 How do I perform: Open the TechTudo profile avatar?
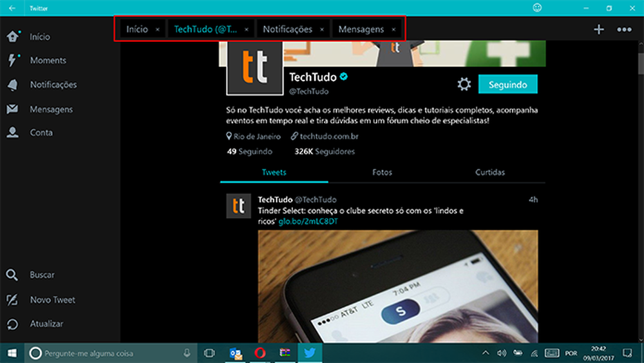pos(255,68)
